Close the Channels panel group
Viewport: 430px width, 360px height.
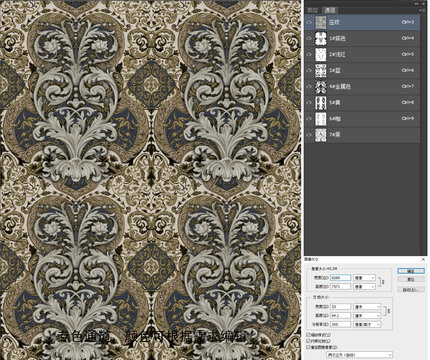point(424,4)
